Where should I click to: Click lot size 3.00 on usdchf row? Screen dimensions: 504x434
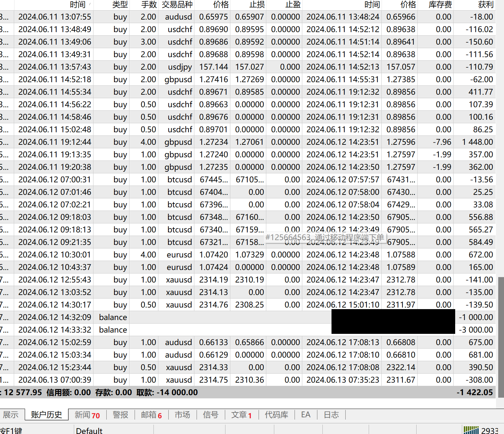pos(148,42)
